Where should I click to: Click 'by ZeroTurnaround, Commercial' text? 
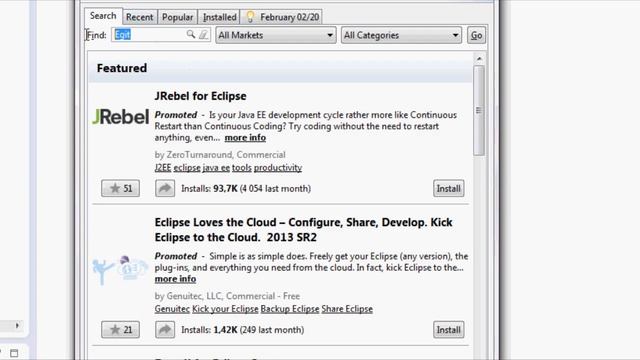pyautogui.click(x=220, y=155)
